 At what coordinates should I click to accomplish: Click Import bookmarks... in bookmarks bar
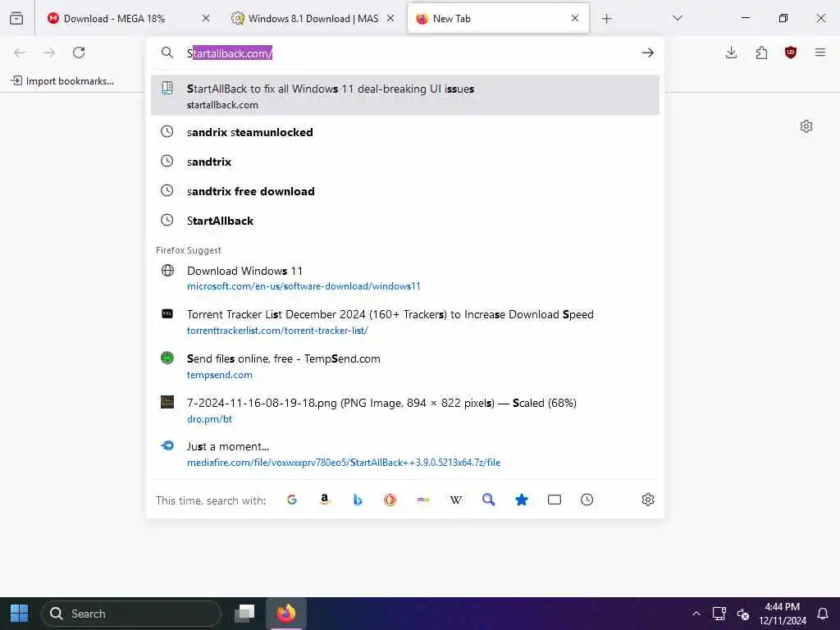(62, 81)
